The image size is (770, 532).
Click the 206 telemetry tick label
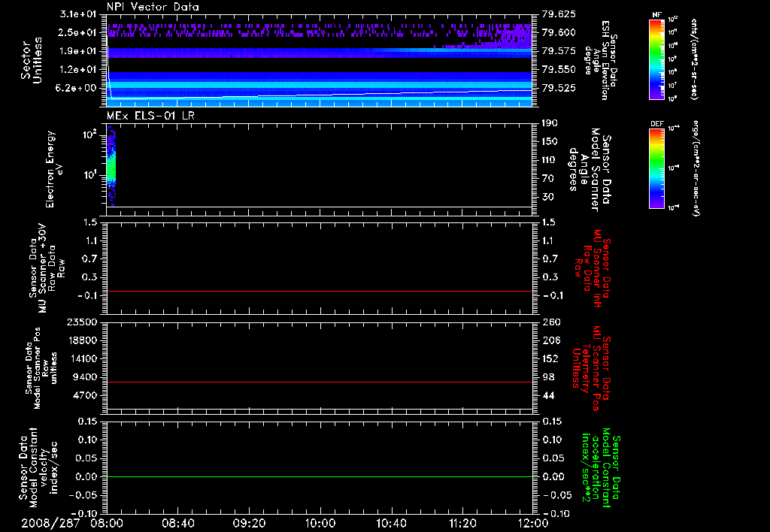coord(550,340)
